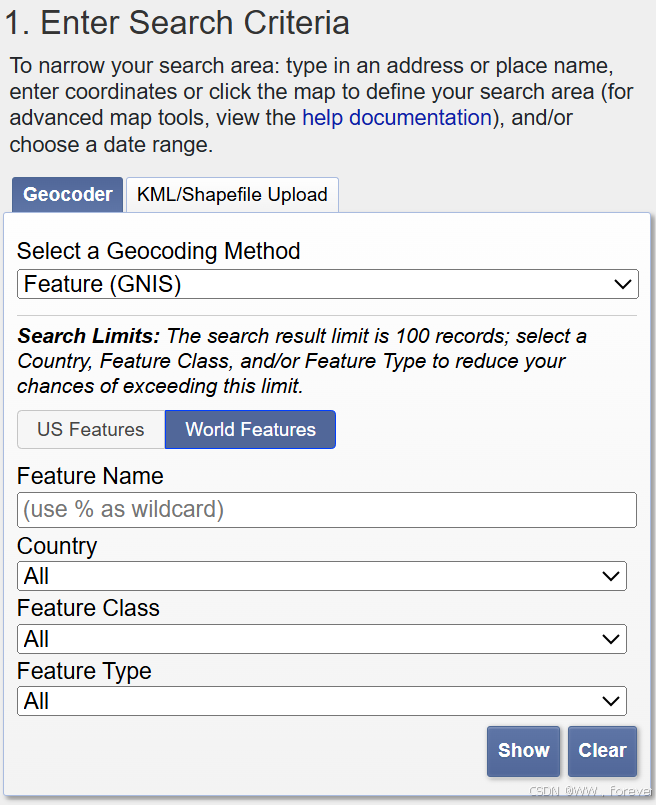The height and width of the screenshot is (805, 656).
Task: Open the help documentation link
Action: 396,118
